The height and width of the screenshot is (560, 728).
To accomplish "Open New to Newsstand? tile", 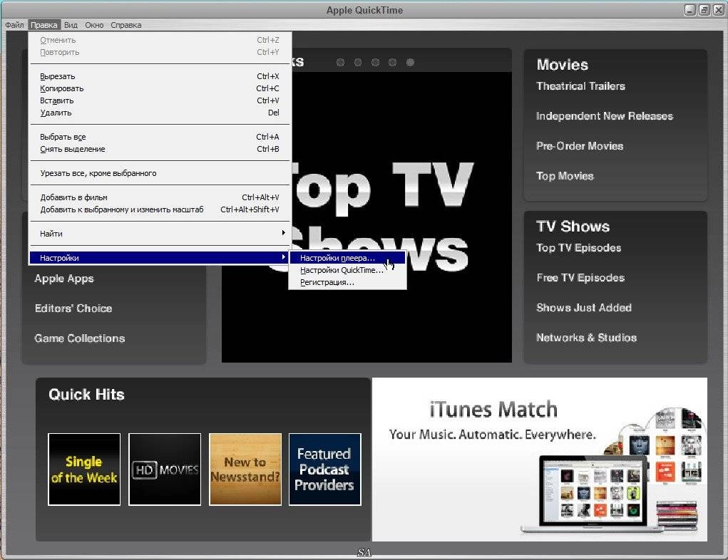I will tap(245, 469).
